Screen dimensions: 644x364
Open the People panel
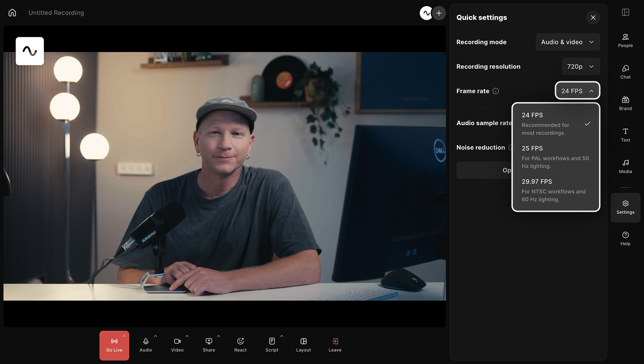click(625, 40)
